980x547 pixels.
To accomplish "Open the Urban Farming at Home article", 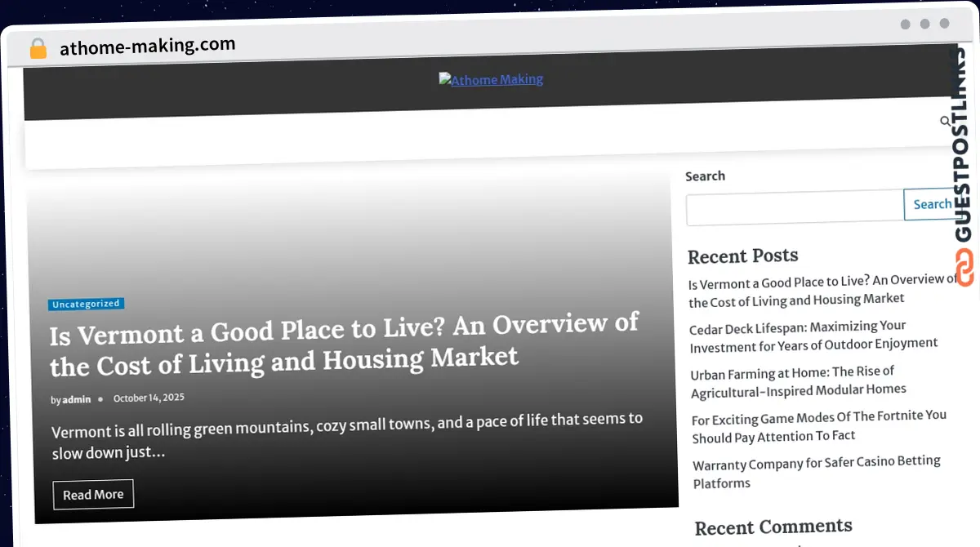I will point(798,380).
